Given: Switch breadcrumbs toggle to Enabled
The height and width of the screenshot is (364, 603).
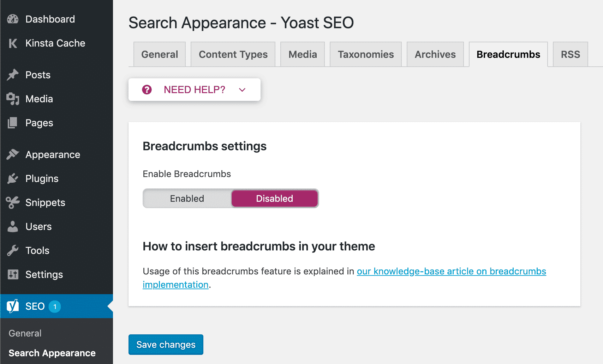Looking at the screenshot, I should 187,199.
